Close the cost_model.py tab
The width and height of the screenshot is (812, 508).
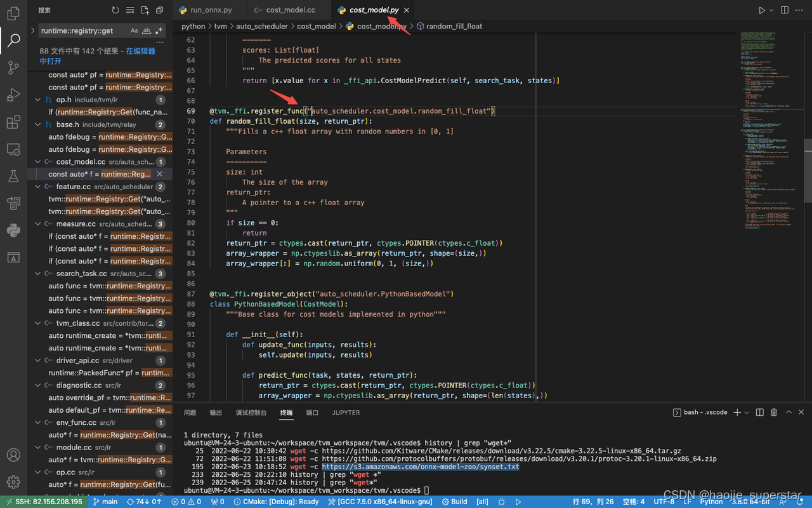407,10
